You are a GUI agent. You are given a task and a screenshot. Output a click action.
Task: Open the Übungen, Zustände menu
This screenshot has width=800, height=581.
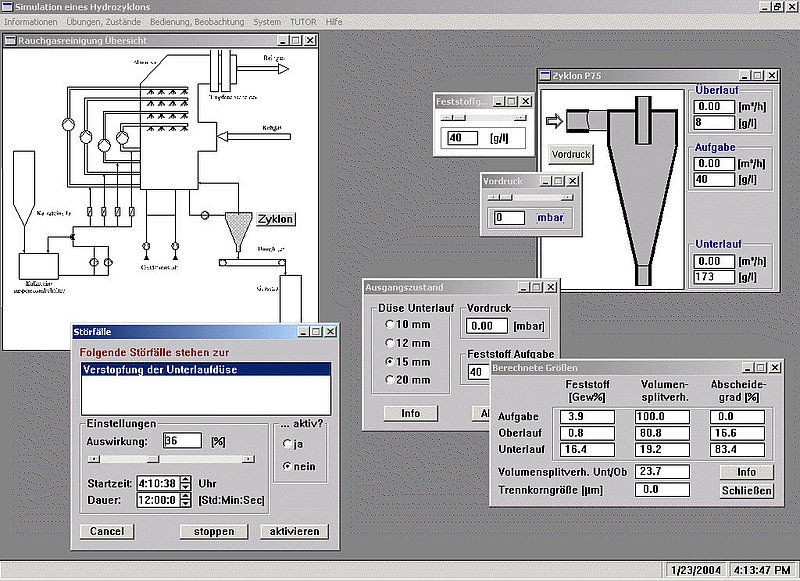point(104,22)
